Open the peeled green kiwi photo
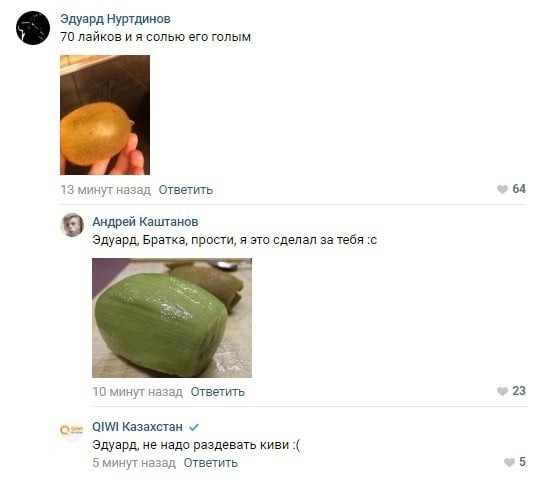The height and width of the screenshot is (480, 538). click(x=172, y=318)
